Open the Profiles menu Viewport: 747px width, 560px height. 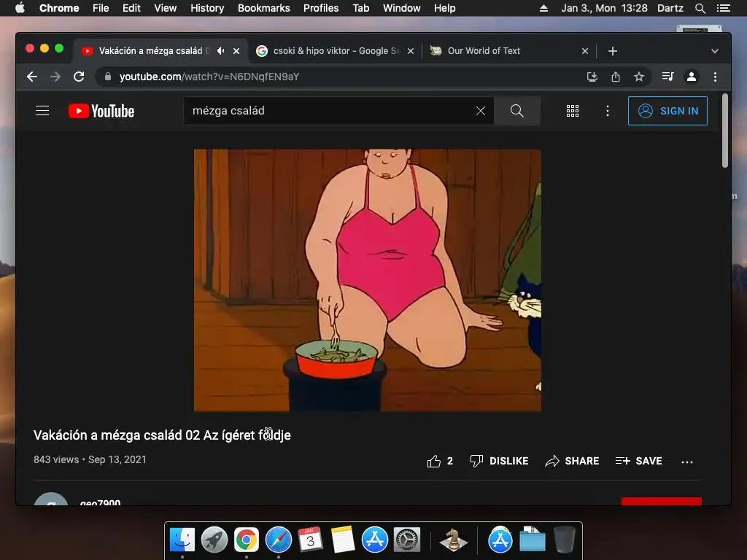point(321,8)
